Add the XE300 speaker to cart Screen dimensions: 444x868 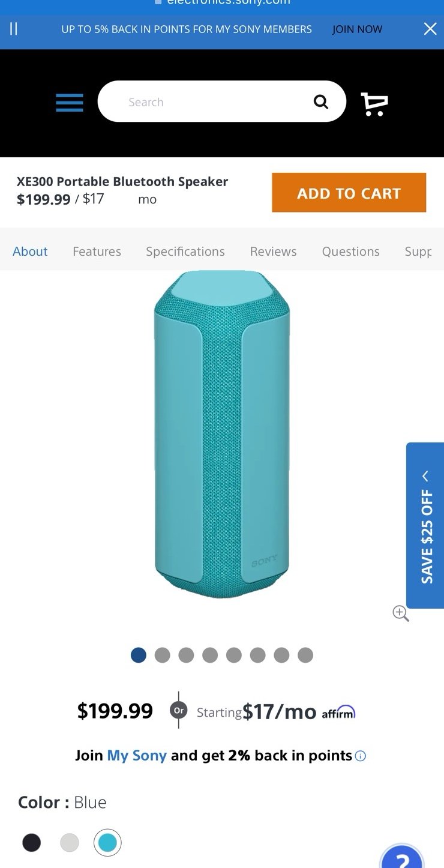[x=349, y=193]
